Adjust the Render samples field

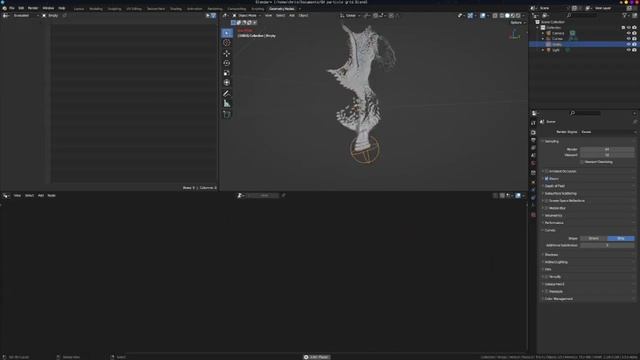[x=607, y=149]
